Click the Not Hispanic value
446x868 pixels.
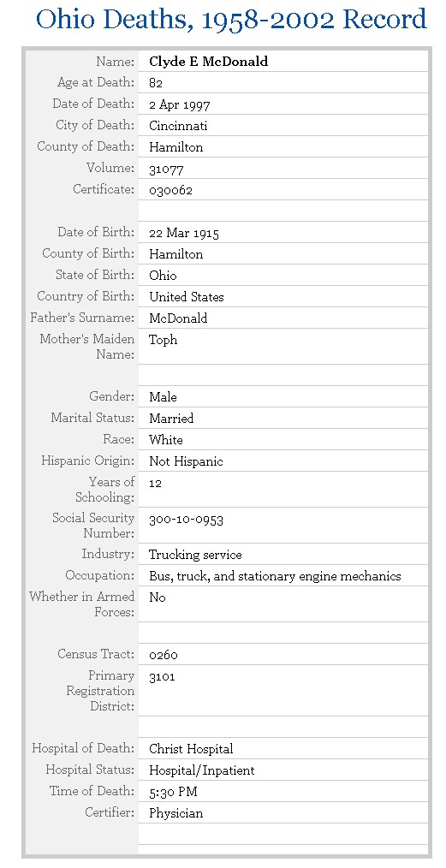click(186, 461)
